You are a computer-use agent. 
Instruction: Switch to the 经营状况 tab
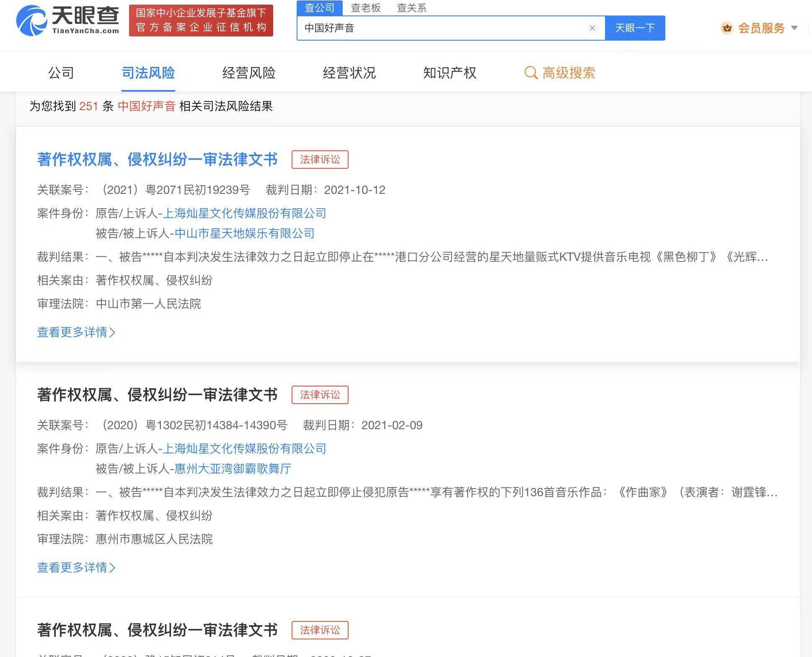point(349,73)
